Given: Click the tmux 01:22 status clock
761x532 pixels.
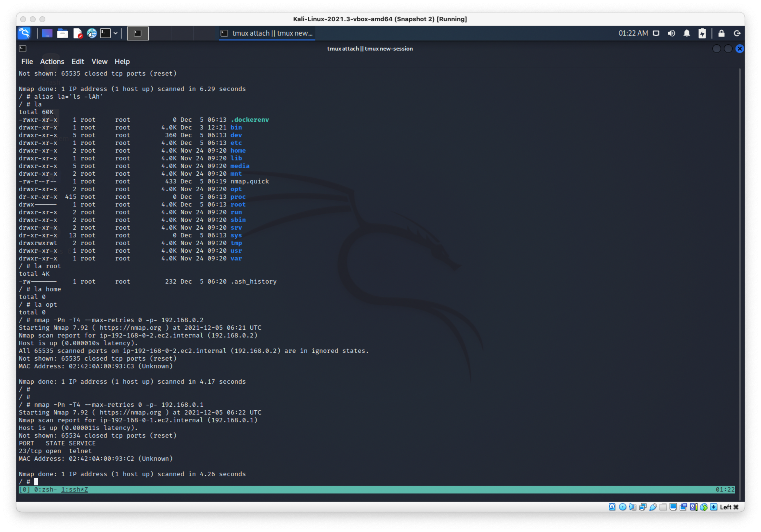Looking at the screenshot, I should [x=725, y=489].
